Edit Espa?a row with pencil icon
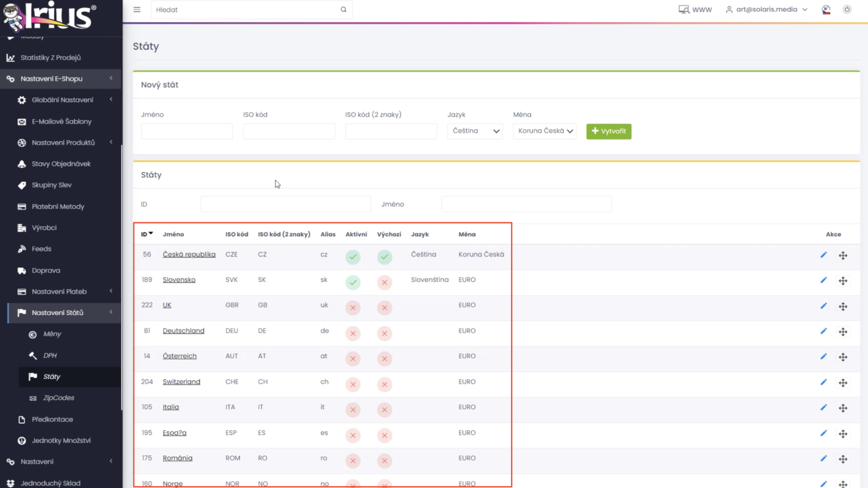The image size is (868, 488). [x=824, y=434]
